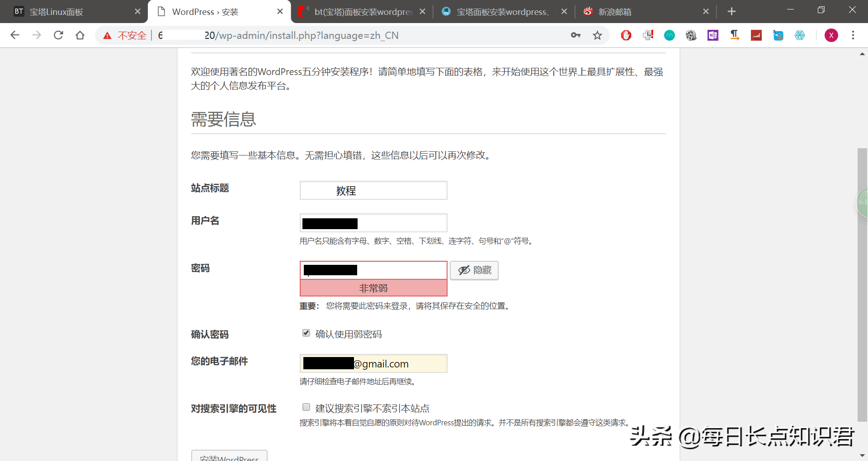The height and width of the screenshot is (461, 868).
Task: Open the user profile avatar X
Action: pos(831,35)
